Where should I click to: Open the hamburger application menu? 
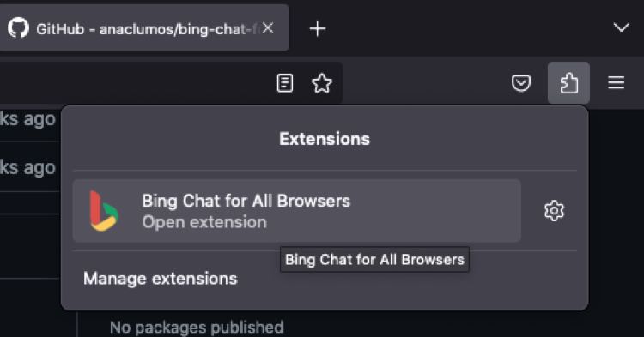(x=616, y=83)
